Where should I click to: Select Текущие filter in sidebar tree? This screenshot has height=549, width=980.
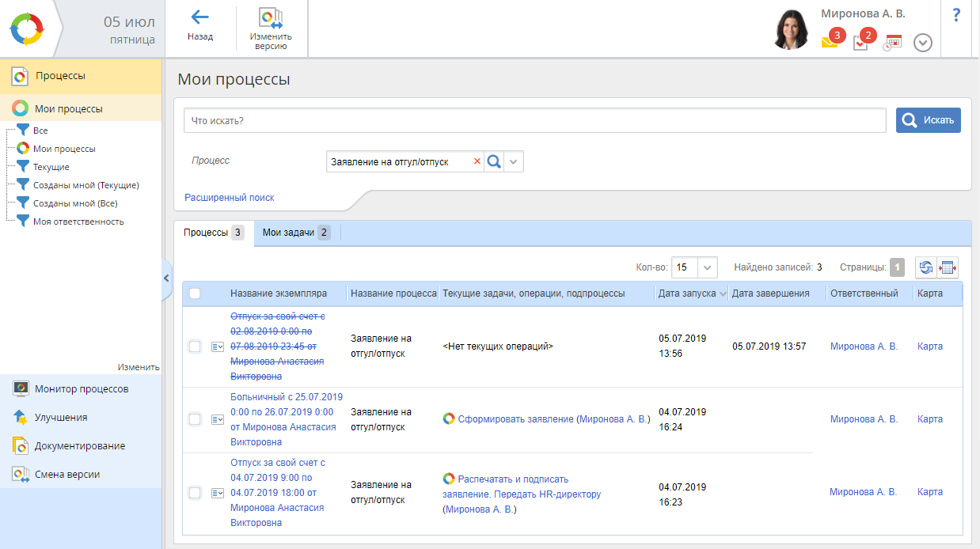tap(51, 167)
